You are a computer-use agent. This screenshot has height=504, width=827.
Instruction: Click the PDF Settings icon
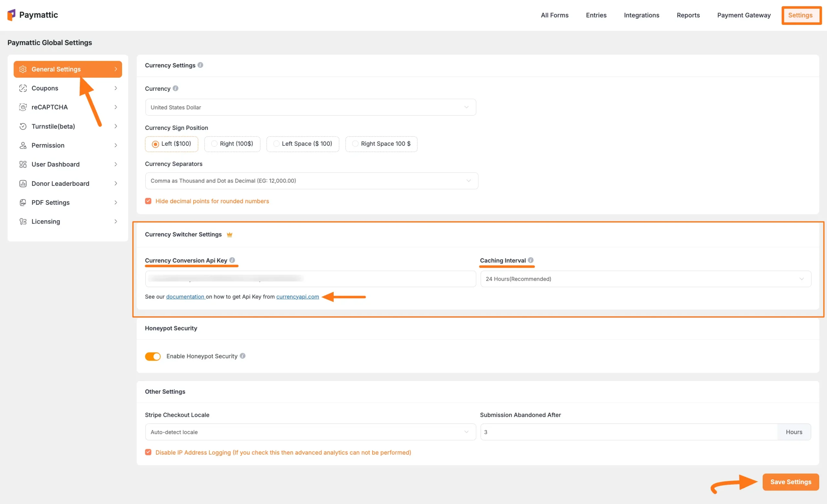tap(23, 202)
